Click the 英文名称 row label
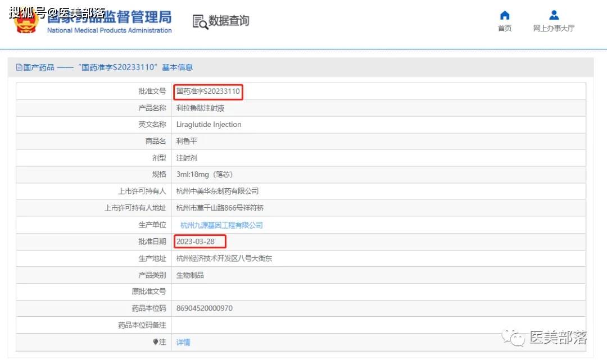 pyautogui.click(x=152, y=125)
